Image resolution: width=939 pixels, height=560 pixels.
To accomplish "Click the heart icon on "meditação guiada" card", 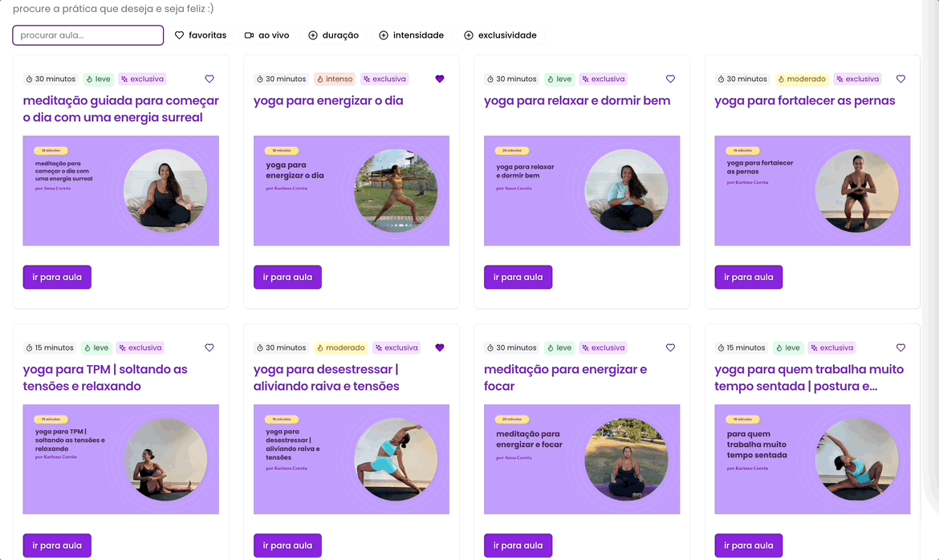I will (x=209, y=79).
